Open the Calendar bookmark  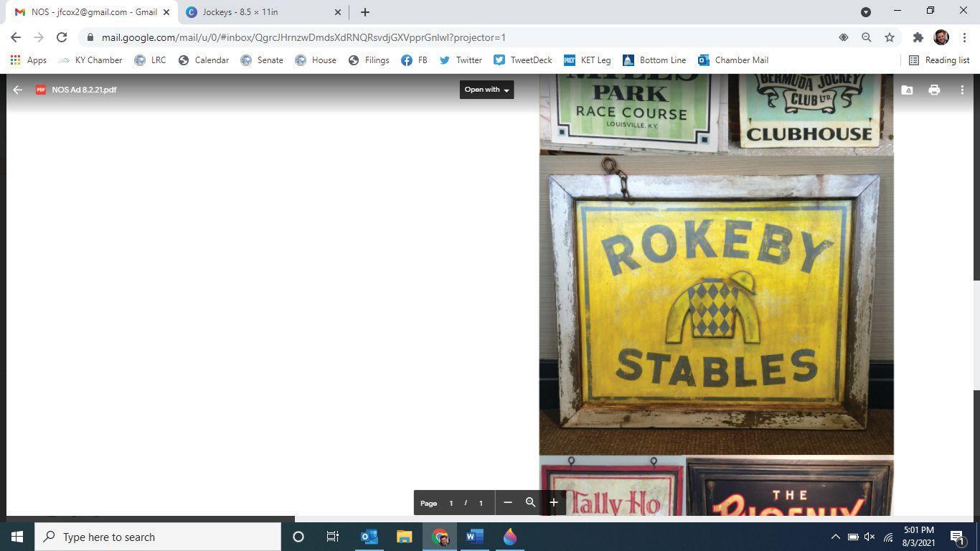point(204,60)
